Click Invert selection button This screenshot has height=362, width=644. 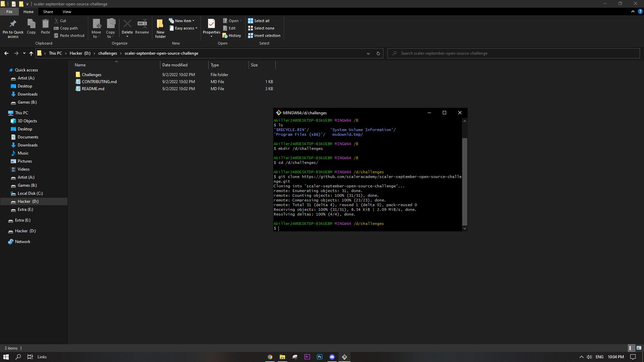(x=264, y=36)
